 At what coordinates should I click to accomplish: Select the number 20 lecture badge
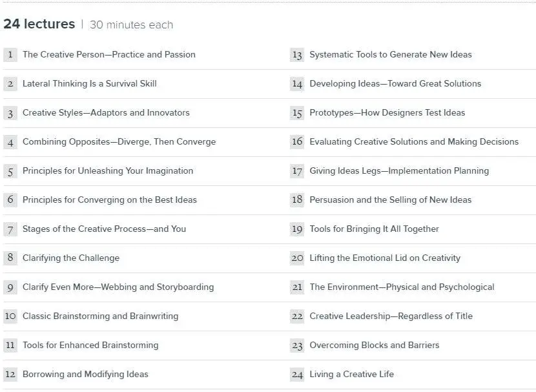[297, 258]
